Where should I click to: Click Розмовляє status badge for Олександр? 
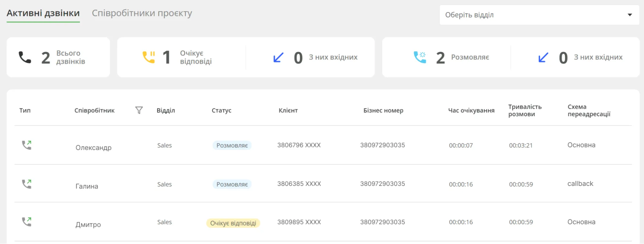pos(232,146)
